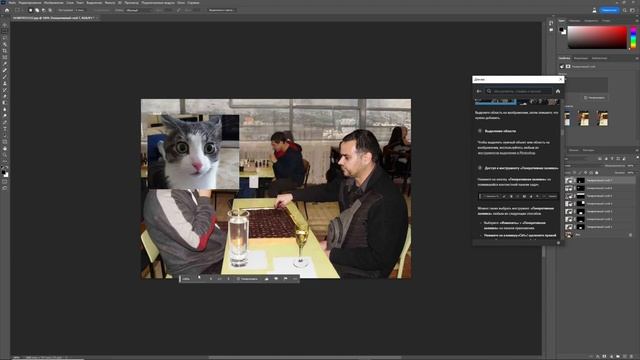
Task: Switch to the Channels tab
Action: tap(574, 150)
